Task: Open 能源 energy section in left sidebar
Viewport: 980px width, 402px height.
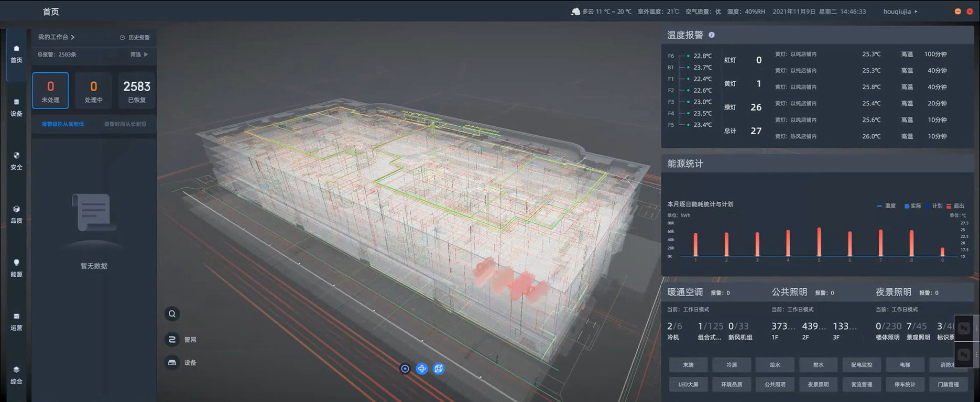Action: pyautogui.click(x=16, y=268)
